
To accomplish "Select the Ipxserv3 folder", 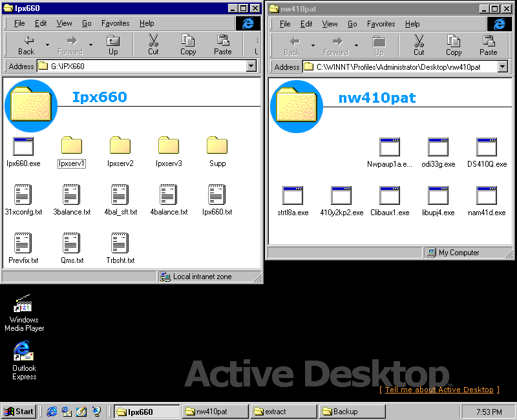I will pos(169,152).
